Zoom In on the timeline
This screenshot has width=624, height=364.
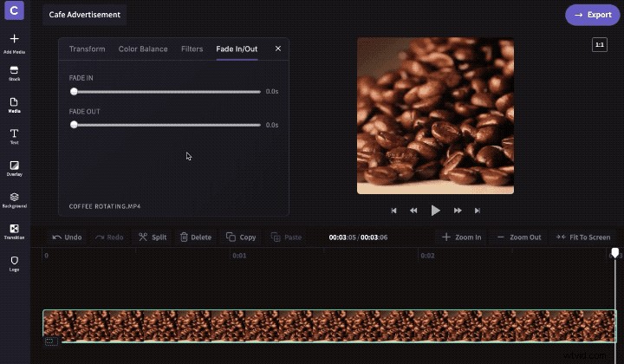461,237
